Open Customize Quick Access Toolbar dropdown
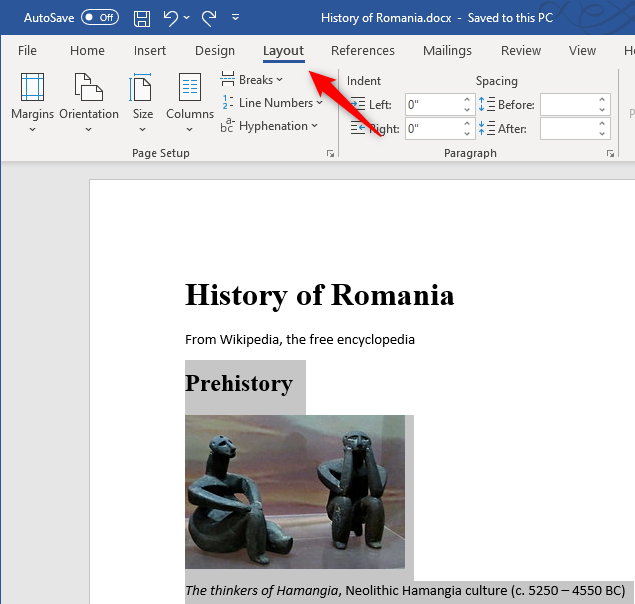This screenshot has width=635, height=604. point(235,17)
